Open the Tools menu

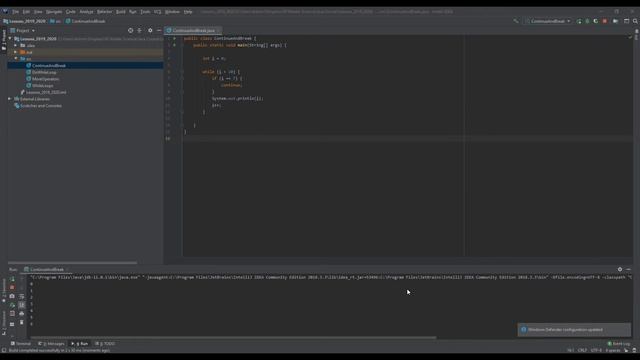(145, 11)
